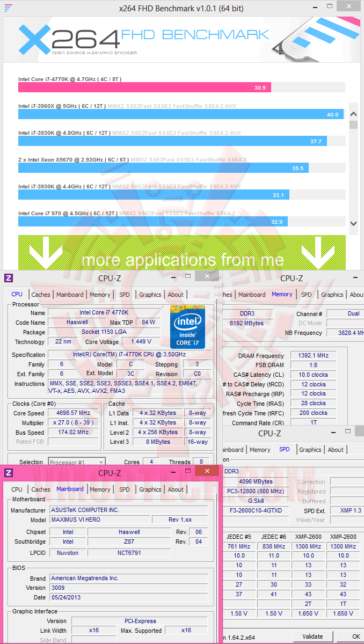Click the Multiplier value 'x 27.0 ( 8 - 39 )'

pos(73,423)
